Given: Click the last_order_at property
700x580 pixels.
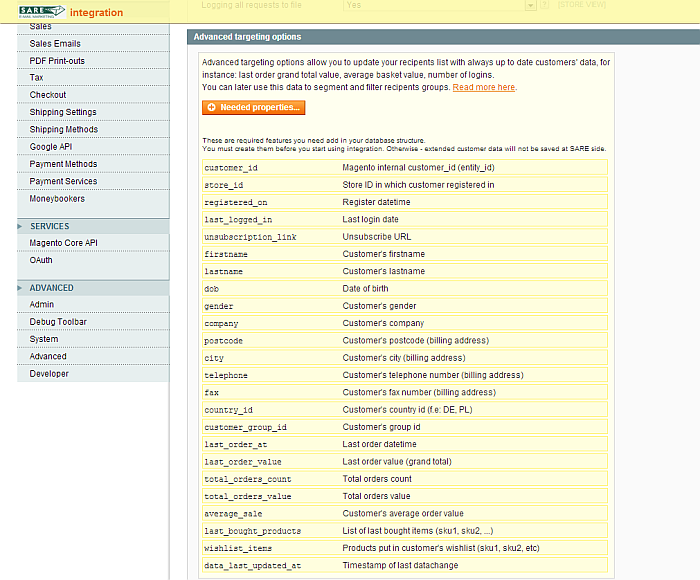Looking at the screenshot, I should pos(236,445).
